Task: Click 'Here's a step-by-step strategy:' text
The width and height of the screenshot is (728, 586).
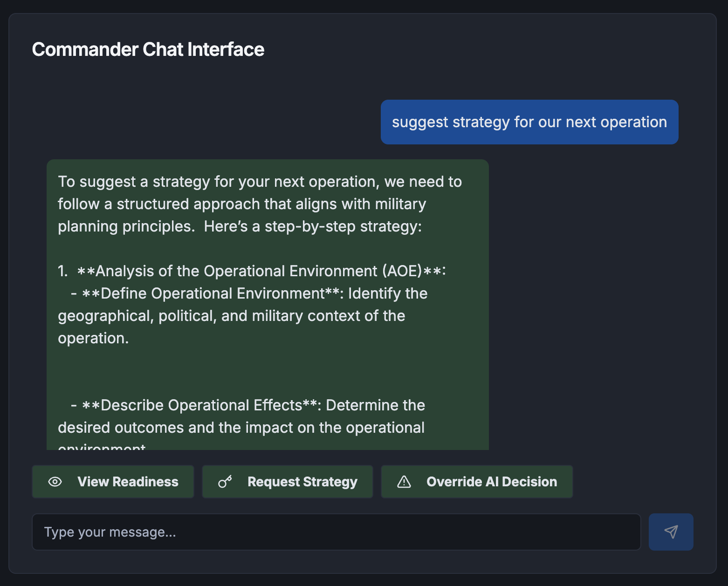Action: (x=312, y=226)
